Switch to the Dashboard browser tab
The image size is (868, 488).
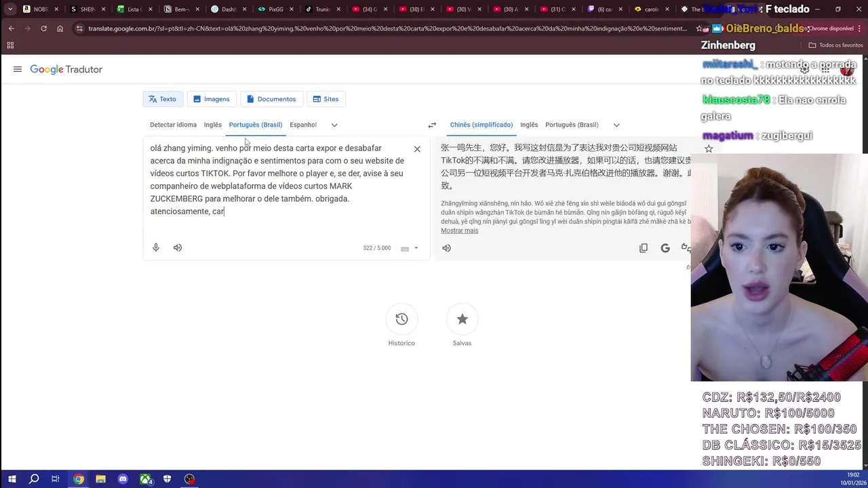(228, 9)
